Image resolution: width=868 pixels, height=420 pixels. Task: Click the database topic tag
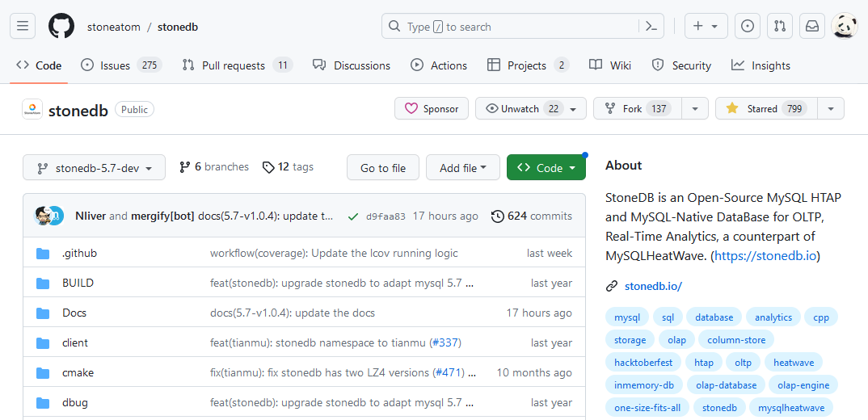click(x=714, y=317)
